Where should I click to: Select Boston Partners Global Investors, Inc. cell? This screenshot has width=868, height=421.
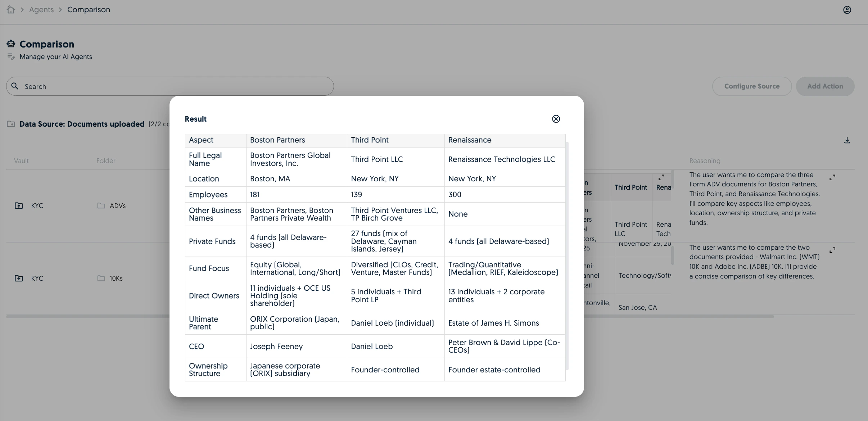pyautogui.click(x=297, y=159)
